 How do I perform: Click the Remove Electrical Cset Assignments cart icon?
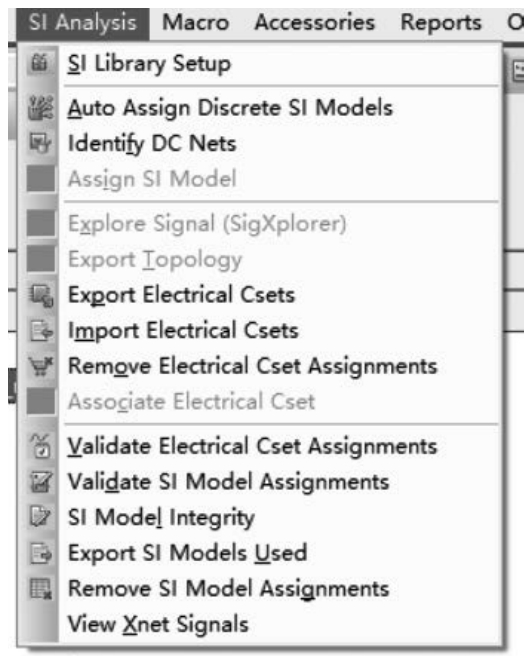tap(41, 366)
